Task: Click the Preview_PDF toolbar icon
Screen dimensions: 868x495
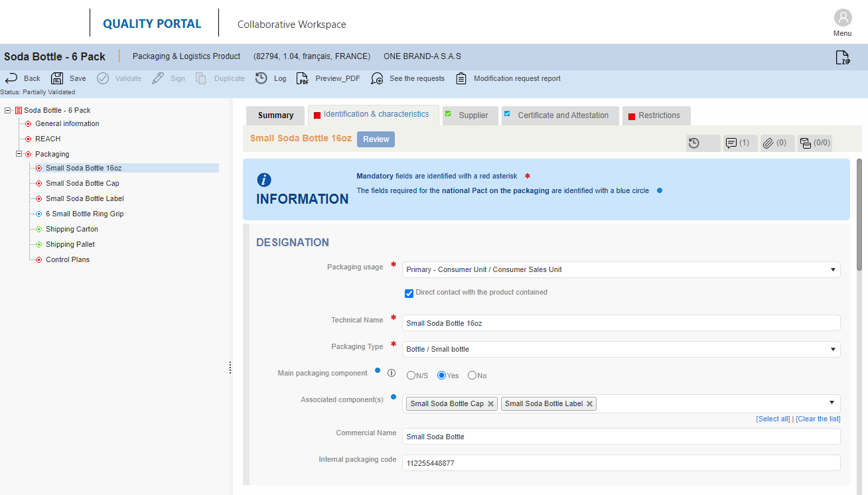Action: pyautogui.click(x=303, y=78)
